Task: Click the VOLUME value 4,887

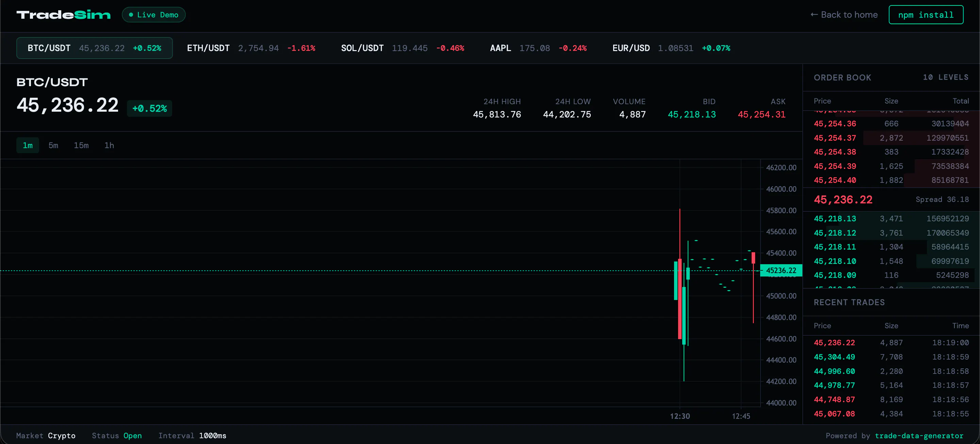Action: click(632, 115)
